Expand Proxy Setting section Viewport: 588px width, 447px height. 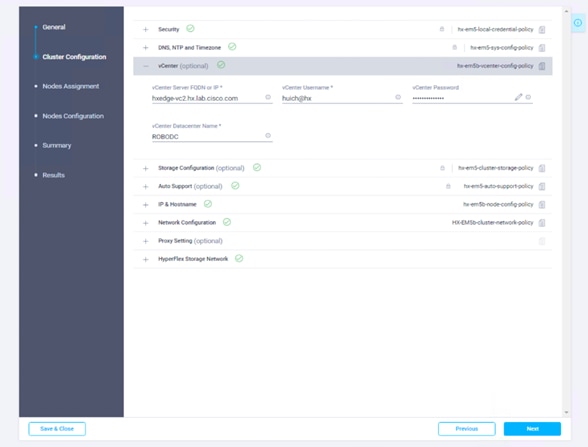[x=146, y=241]
